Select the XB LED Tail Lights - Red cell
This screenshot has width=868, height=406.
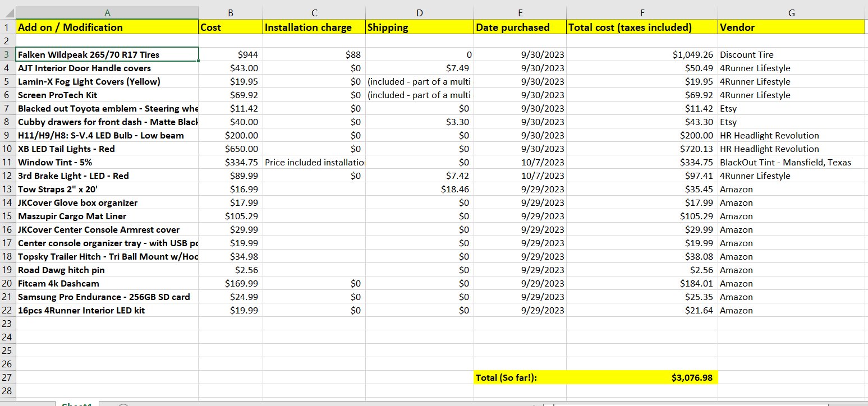107,149
